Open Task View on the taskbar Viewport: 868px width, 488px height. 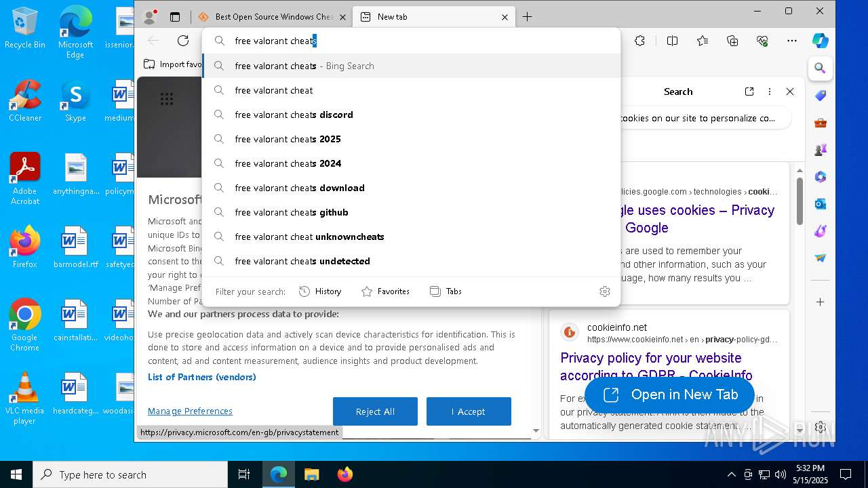tap(244, 474)
